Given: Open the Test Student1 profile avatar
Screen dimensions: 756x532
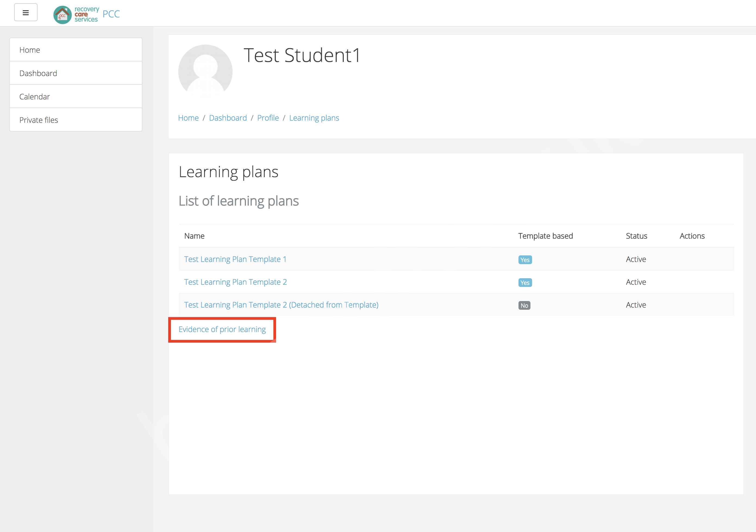Looking at the screenshot, I should 205,71.
